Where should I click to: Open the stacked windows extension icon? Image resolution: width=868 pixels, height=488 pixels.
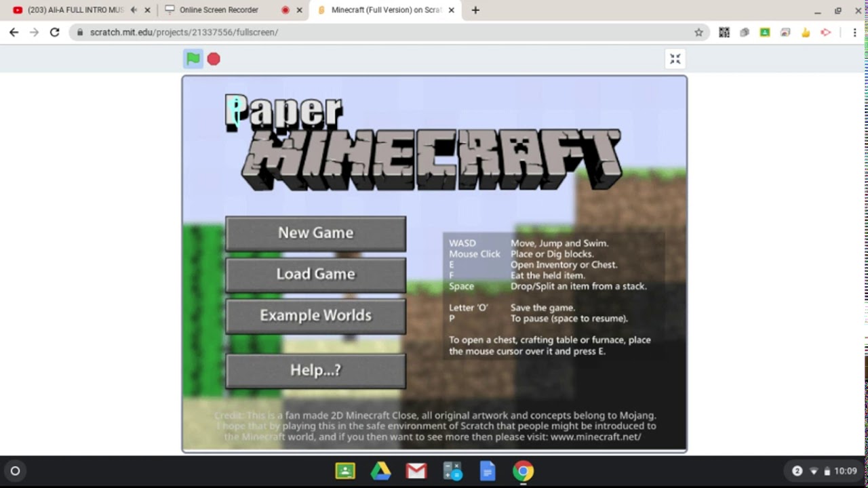click(x=785, y=32)
